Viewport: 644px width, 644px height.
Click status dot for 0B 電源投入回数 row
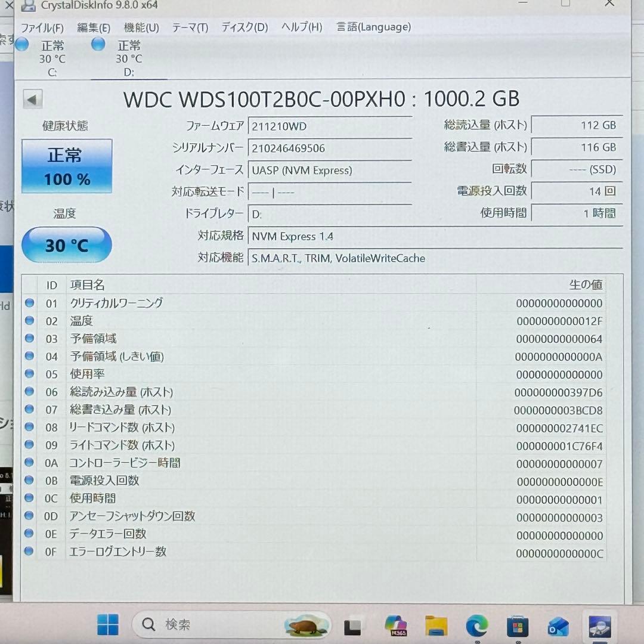point(29,479)
